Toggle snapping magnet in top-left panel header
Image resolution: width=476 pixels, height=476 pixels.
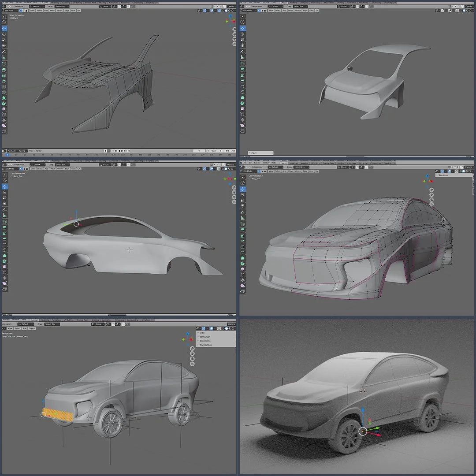(x=119, y=6)
